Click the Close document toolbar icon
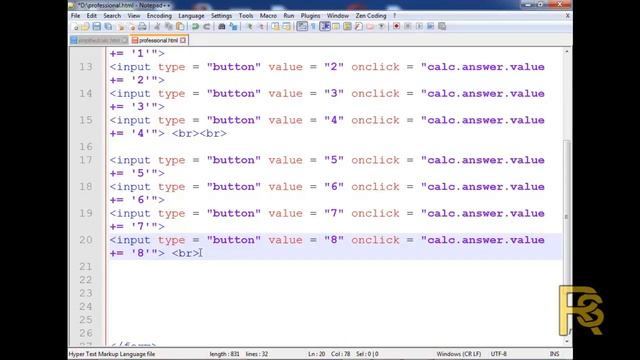 [x=121, y=27]
